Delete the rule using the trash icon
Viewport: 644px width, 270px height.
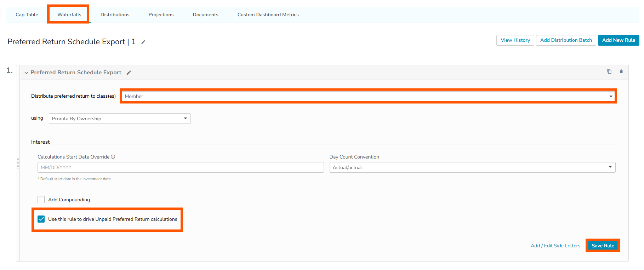tap(621, 71)
